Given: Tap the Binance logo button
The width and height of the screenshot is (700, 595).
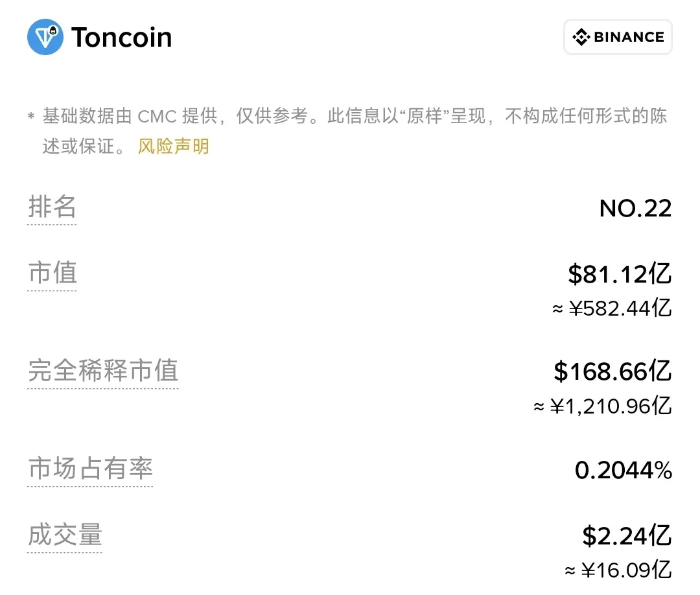Looking at the screenshot, I should click(x=618, y=36).
